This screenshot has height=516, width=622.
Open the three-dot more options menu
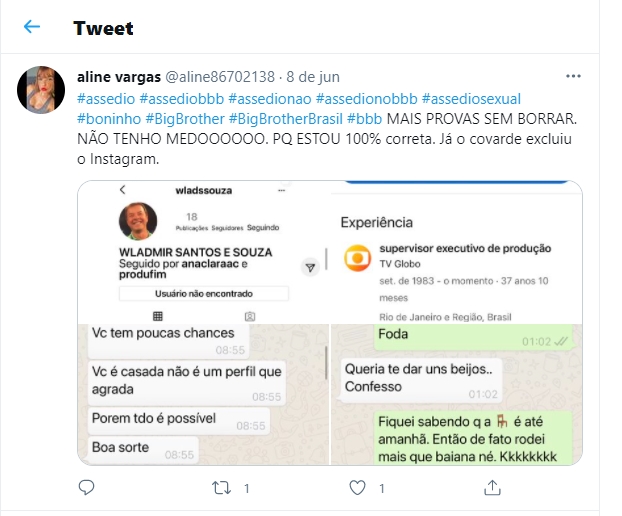(573, 76)
